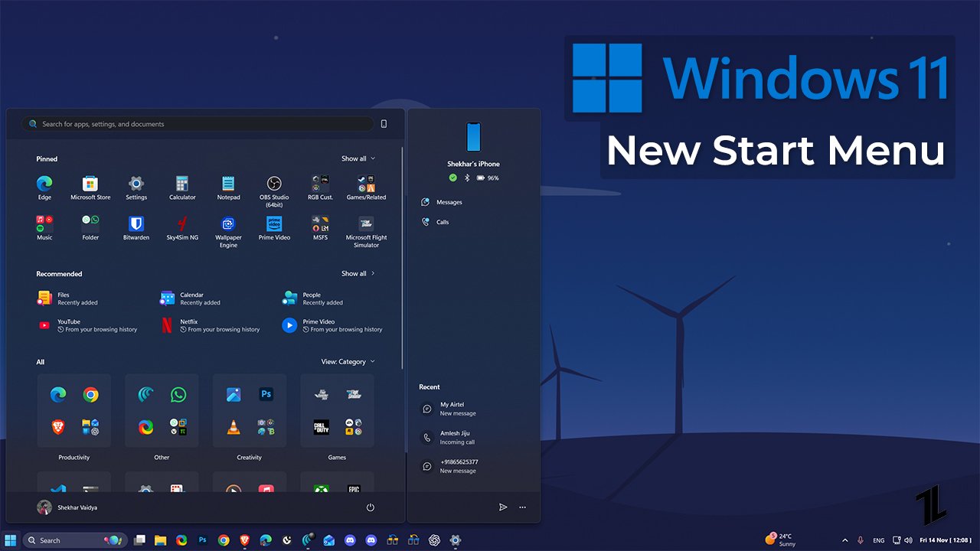Open Messages on Shekhar's iPhone panel

click(444, 202)
